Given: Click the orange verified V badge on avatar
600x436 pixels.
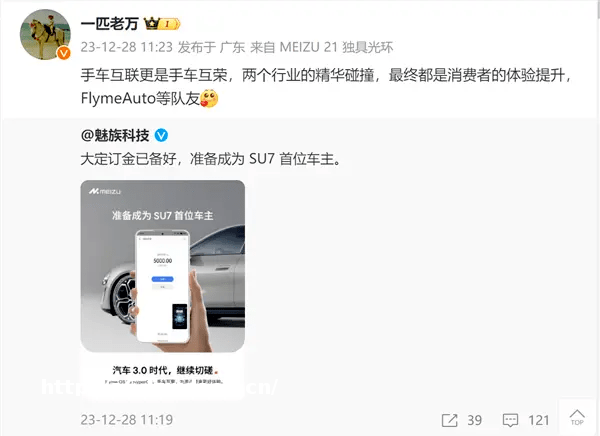Looking at the screenshot, I should click(64, 53).
